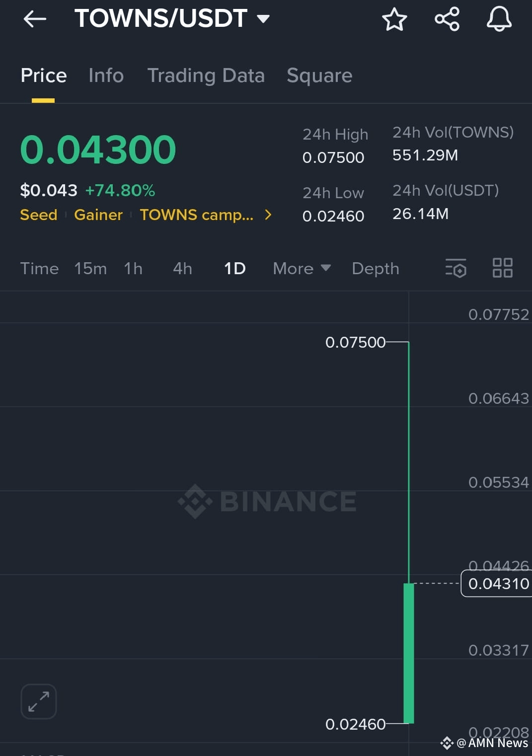Open tags chevron next to TOWNS campaign
This screenshot has width=532, height=756.
(x=268, y=215)
